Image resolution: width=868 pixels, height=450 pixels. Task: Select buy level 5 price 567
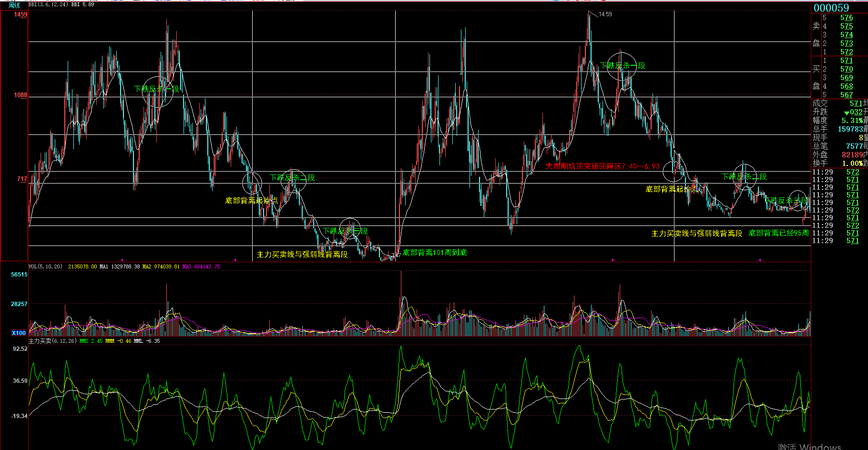[847, 95]
